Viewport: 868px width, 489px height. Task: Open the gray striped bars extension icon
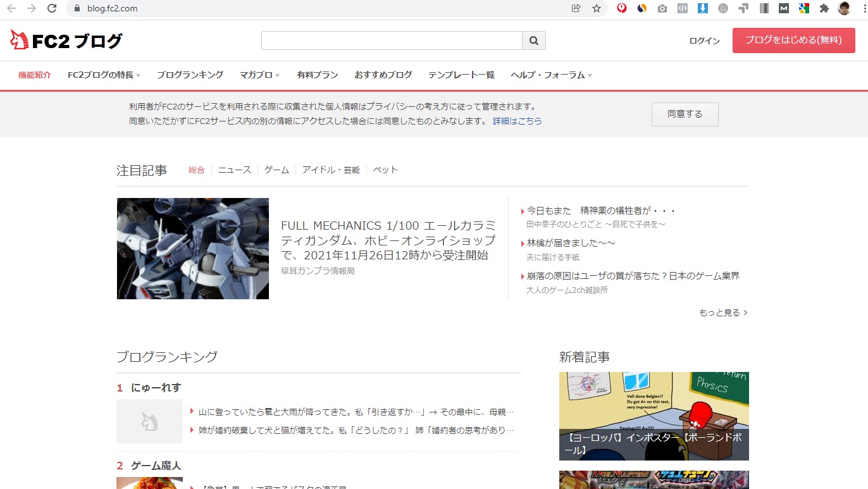764,8
